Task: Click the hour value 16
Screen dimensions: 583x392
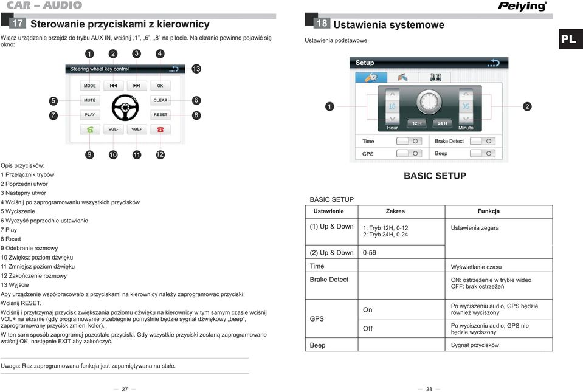Action: (392, 106)
